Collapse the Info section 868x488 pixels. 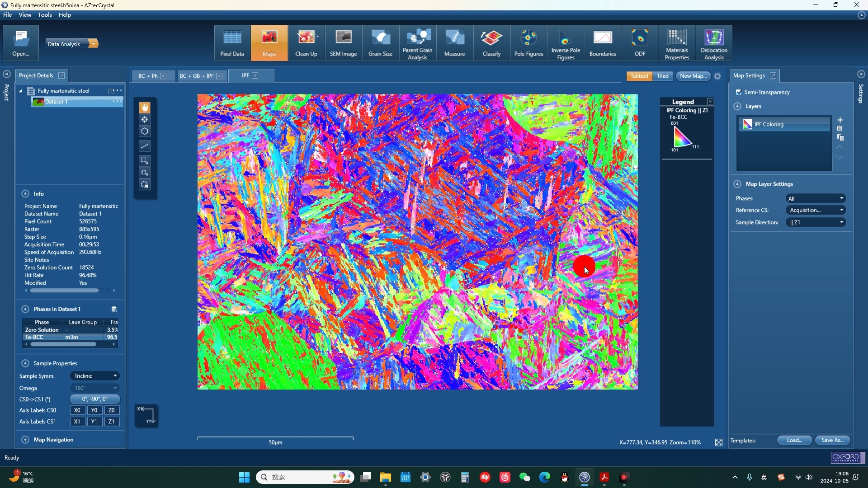(x=25, y=194)
